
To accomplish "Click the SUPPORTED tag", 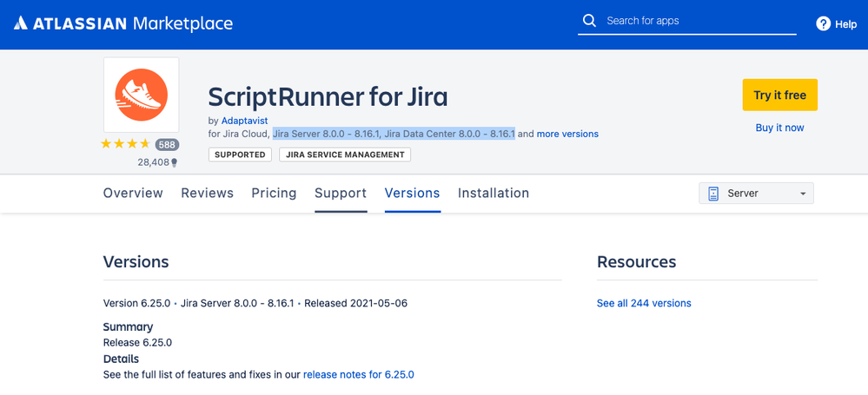I will click(240, 155).
